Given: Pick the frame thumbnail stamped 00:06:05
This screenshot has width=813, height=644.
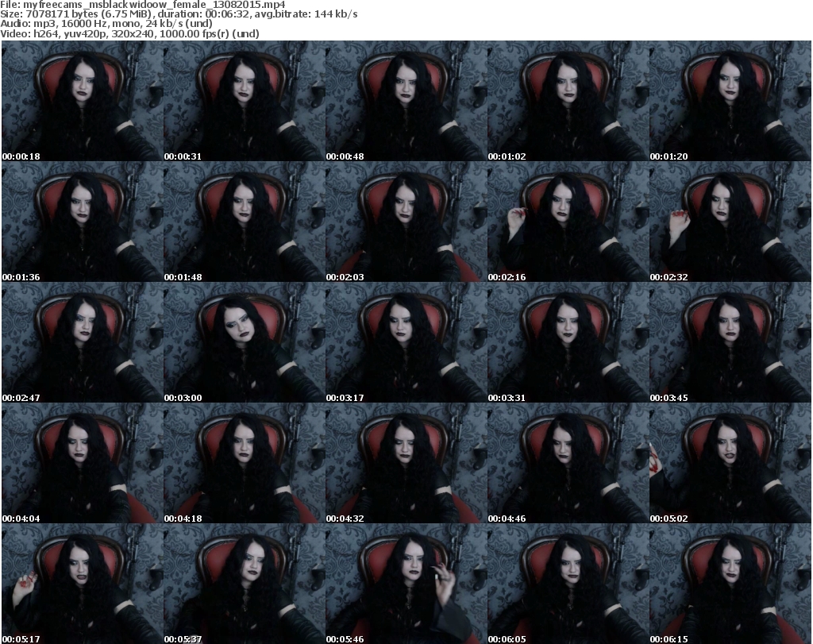Looking at the screenshot, I should click(x=568, y=584).
